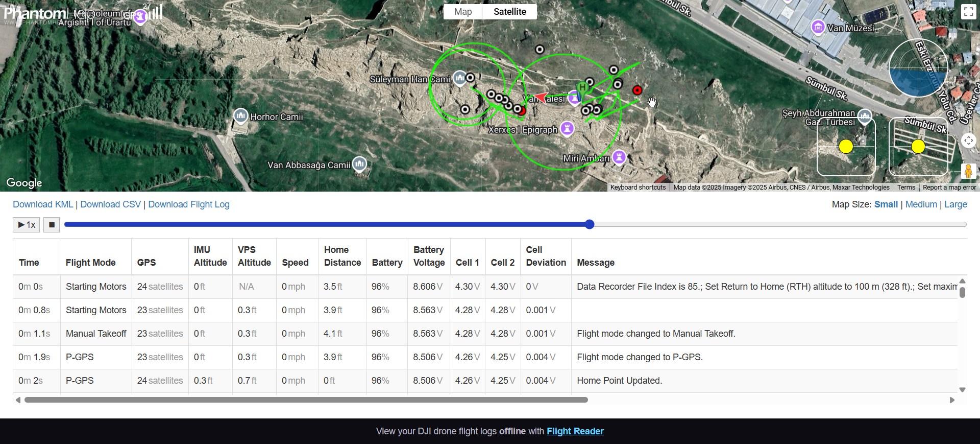Click the Şeyh Abdurrahman Gazi Türbesi marker
This screenshot has width=980, height=444.
click(865, 116)
